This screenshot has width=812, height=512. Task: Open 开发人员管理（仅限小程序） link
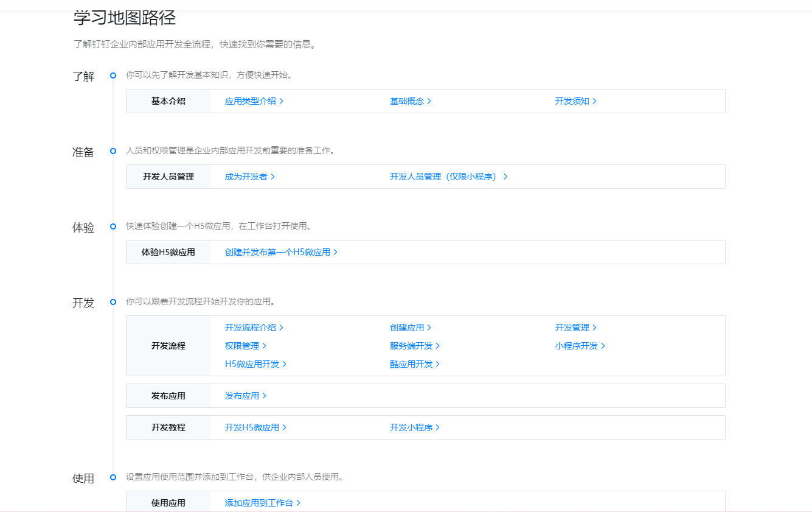(x=449, y=177)
